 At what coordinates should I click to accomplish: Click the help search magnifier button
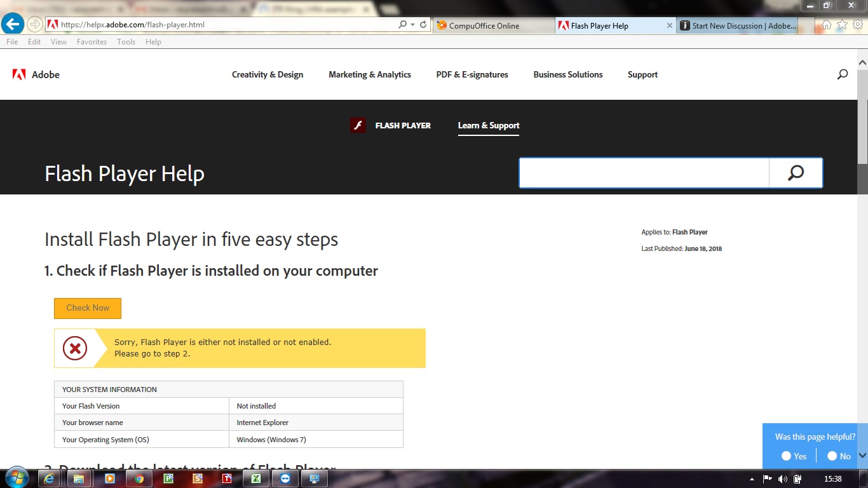(796, 173)
